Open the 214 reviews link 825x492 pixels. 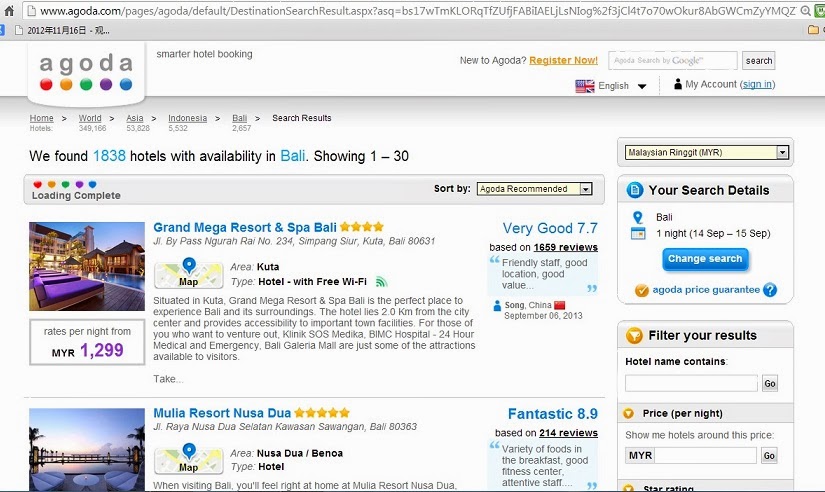coord(568,433)
